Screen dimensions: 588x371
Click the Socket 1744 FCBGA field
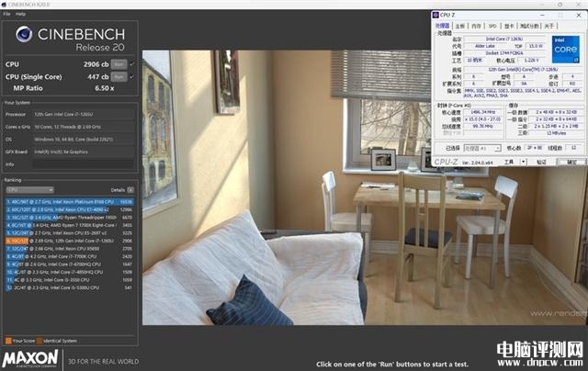(x=504, y=53)
